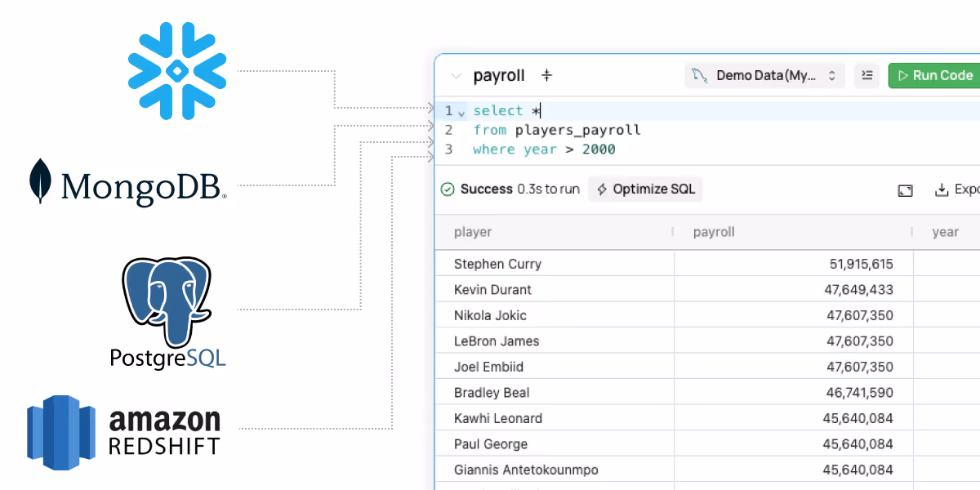Click the year column header
Viewport: 980px width, 490px height.
click(x=947, y=232)
